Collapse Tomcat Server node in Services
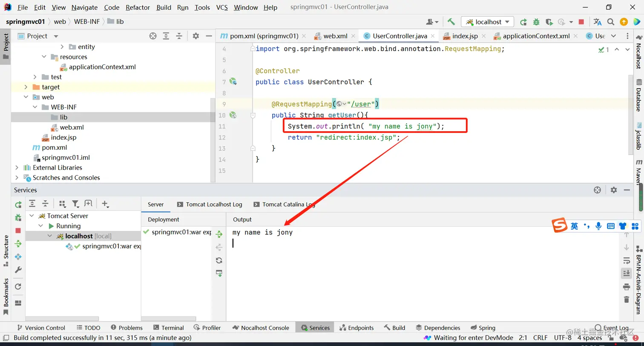This screenshot has width=644, height=346. coord(32,216)
